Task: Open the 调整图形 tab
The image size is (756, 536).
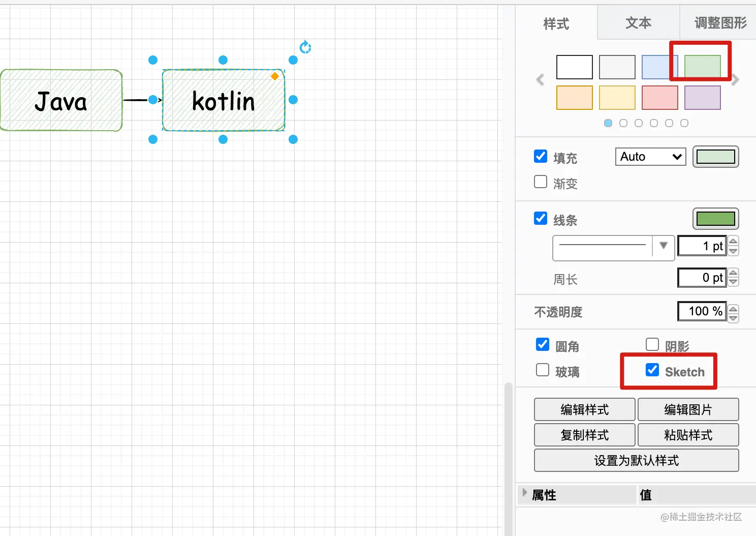Action: click(720, 23)
